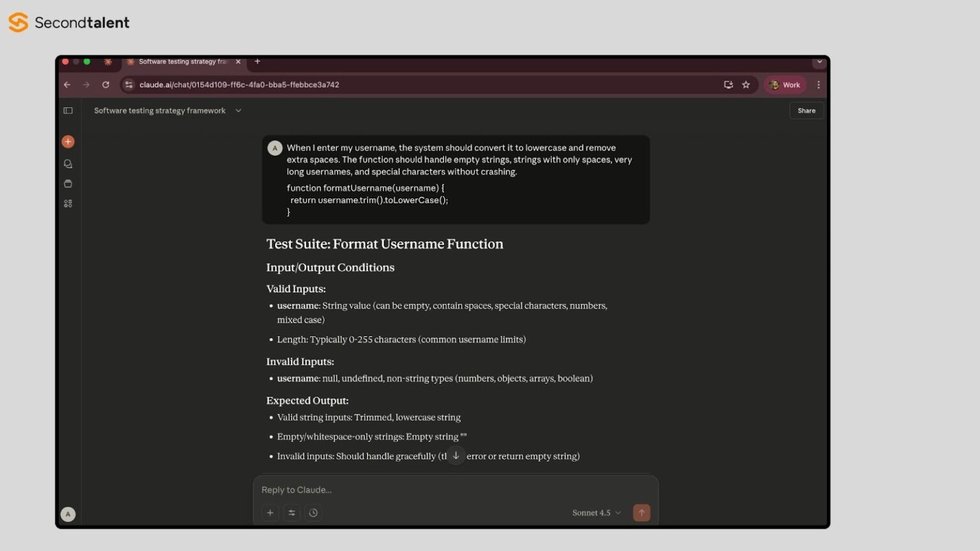View site information for claude.ai
The width and height of the screenshot is (980, 551).
[129, 85]
